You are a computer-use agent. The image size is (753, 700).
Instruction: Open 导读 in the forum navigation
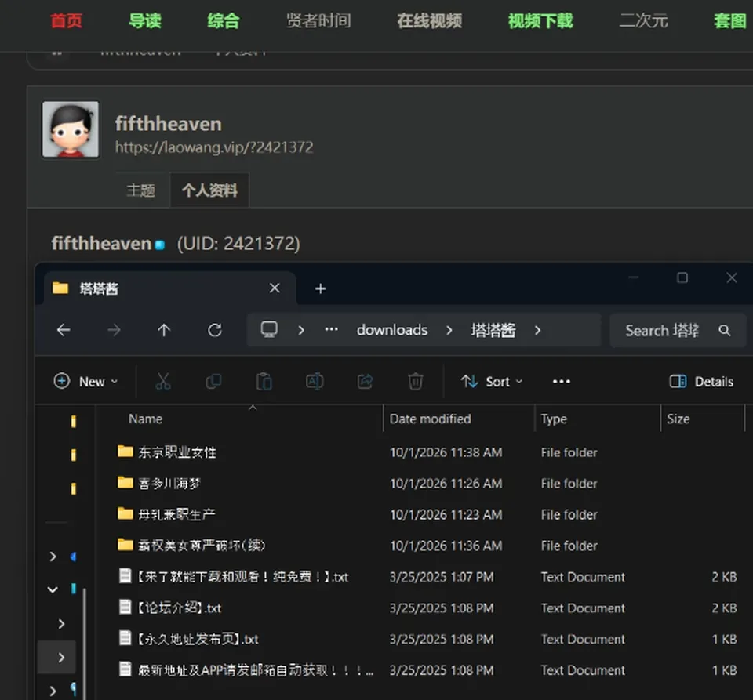pyautogui.click(x=145, y=21)
